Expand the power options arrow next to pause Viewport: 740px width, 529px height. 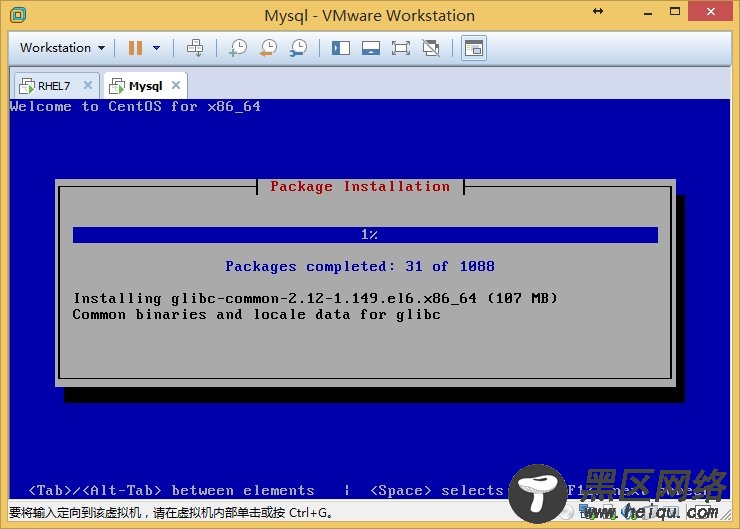157,48
